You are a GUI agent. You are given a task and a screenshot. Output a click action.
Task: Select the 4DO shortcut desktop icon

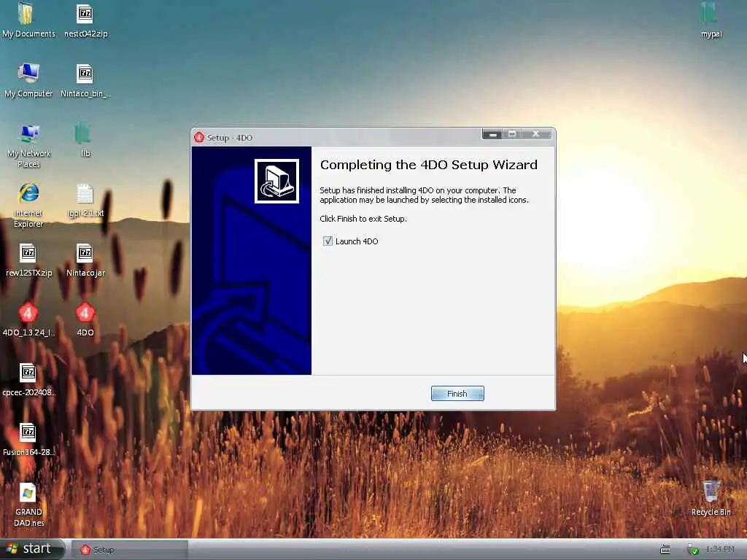coord(85,319)
